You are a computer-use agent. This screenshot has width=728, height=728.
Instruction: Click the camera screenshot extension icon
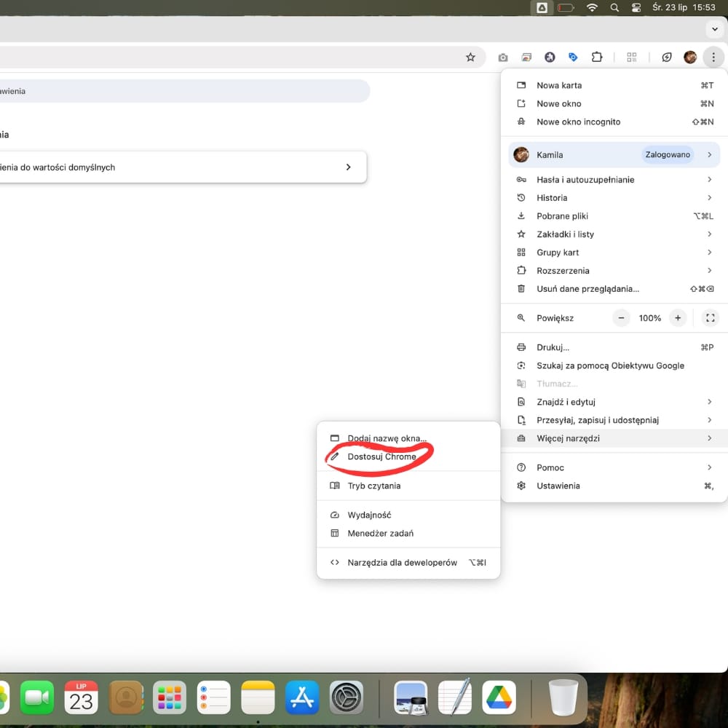click(502, 58)
